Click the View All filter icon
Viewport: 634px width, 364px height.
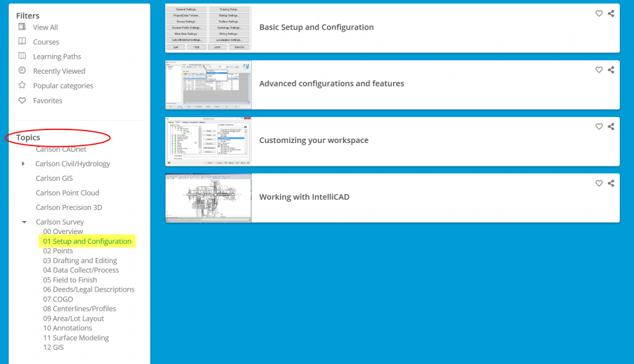(x=22, y=27)
